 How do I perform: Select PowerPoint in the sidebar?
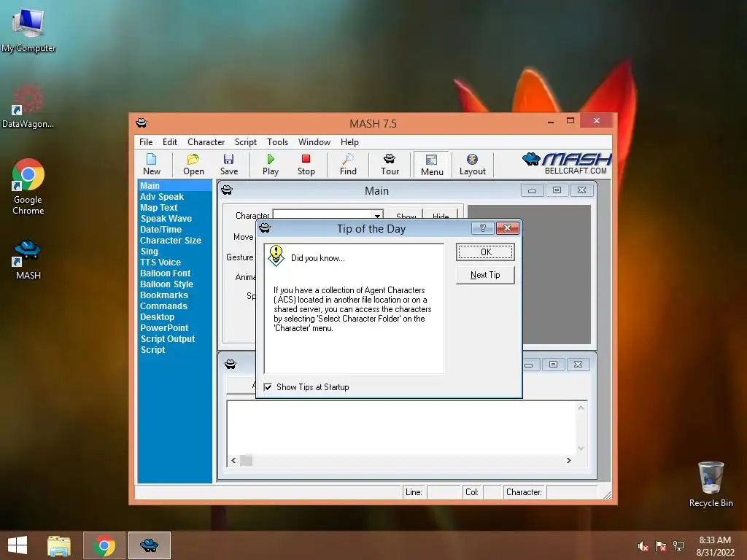pos(164,328)
